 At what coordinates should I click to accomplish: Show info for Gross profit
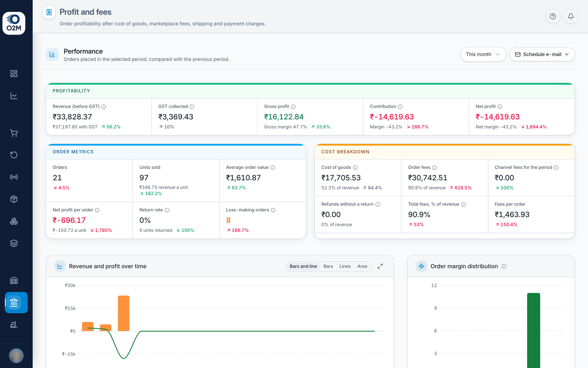pyautogui.click(x=293, y=107)
